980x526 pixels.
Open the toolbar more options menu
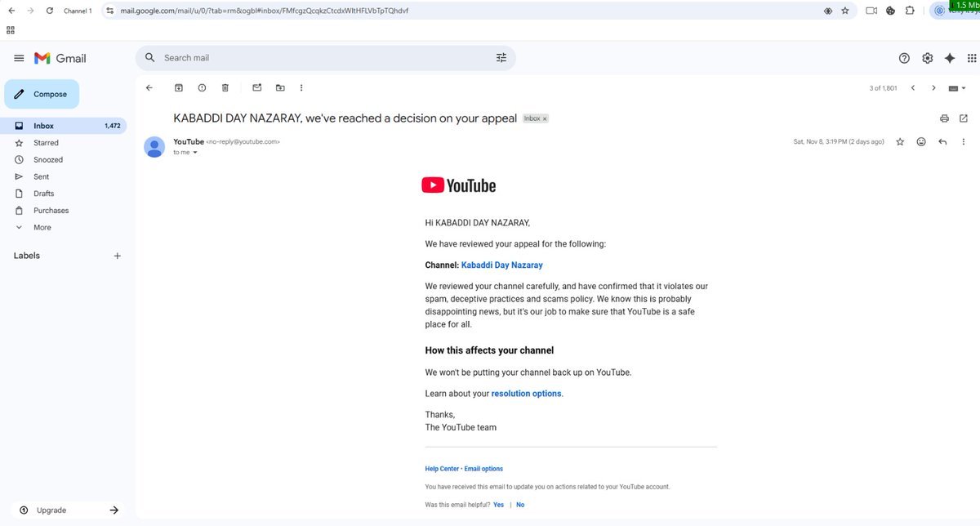[301, 87]
